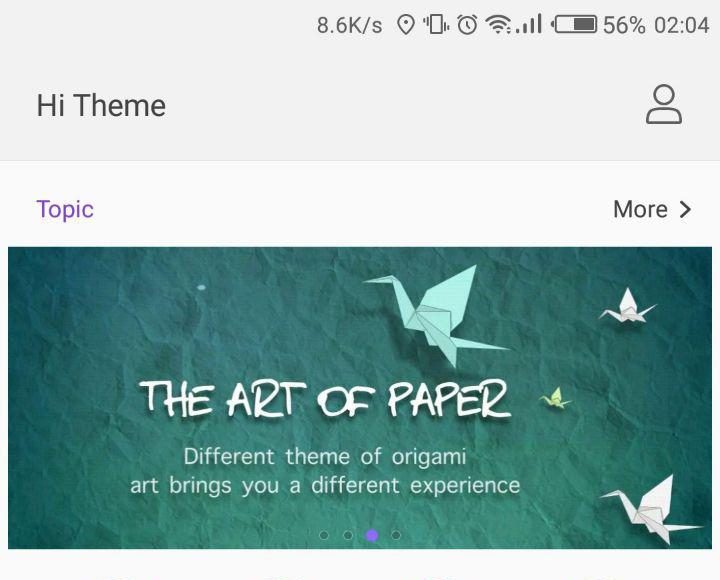The image size is (720, 580).
Task: Click the origami theme description text
Action: click(x=325, y=471)
